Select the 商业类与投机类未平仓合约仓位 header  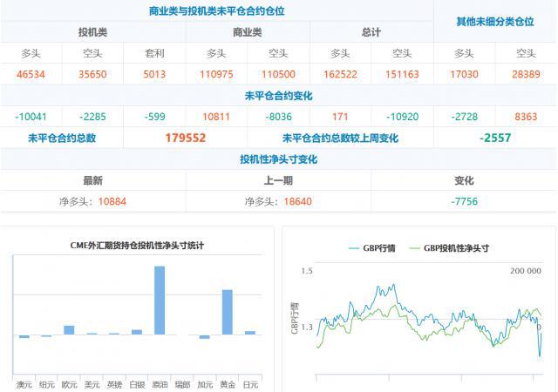point(217,11)
